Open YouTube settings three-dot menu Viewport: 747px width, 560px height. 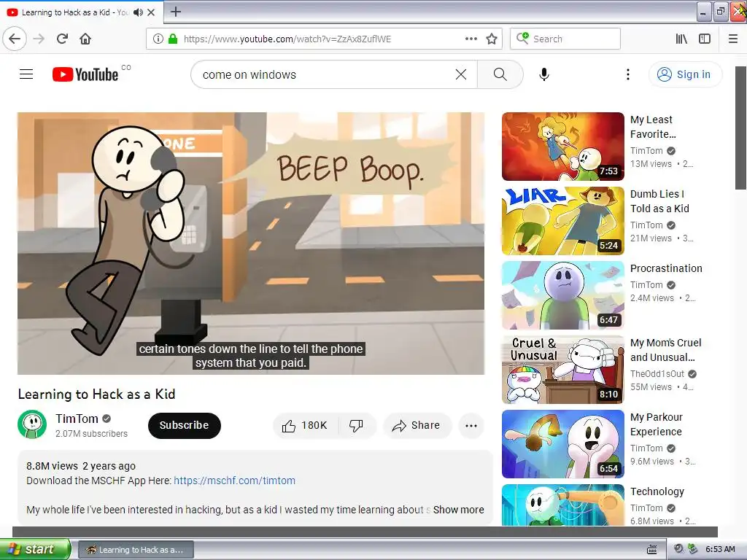tap(628, 74)
